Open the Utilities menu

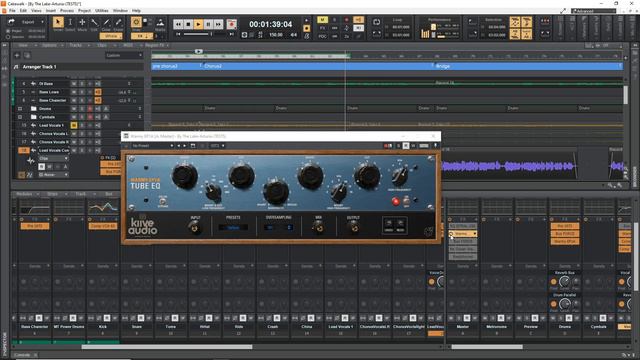[102, 11]
